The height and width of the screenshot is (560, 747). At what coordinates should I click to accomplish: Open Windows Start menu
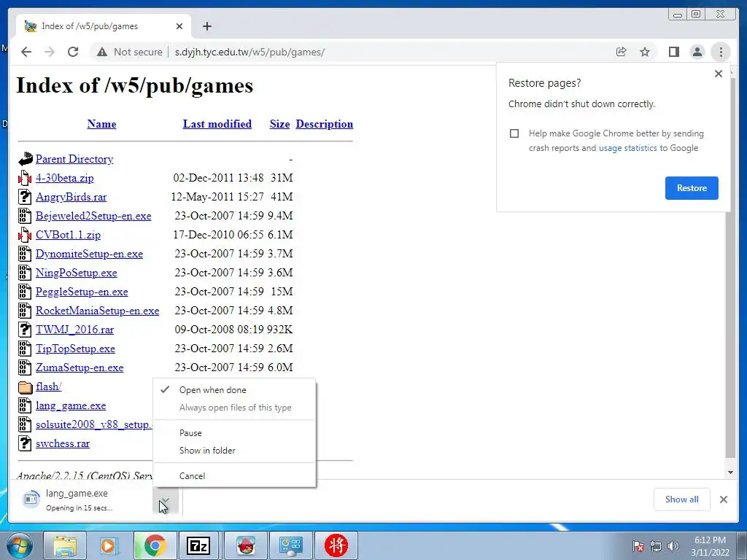18,545
